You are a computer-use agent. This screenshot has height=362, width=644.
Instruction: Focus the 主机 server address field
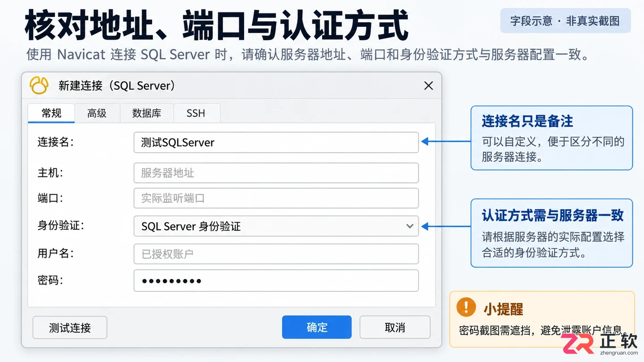click(276, 173)
